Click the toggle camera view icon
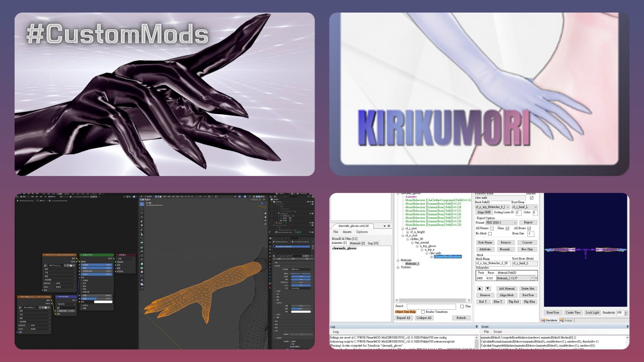Image resolution: width=644 pixels, height=362 pixels. point(265,221)
